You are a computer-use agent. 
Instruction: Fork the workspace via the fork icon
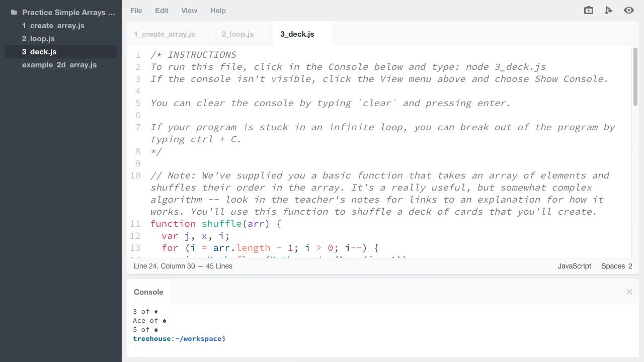click(x=609, y=10)
